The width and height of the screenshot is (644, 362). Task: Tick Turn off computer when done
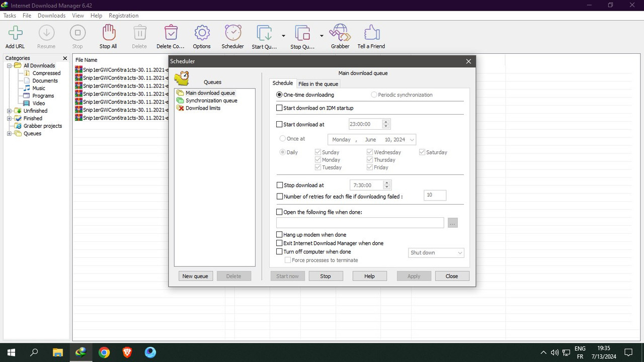[280, 252]
